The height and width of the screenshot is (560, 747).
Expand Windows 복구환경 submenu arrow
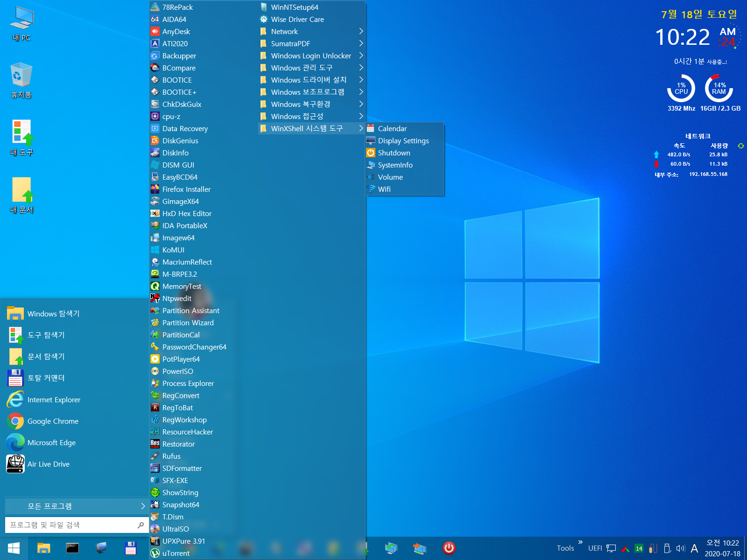361,104
